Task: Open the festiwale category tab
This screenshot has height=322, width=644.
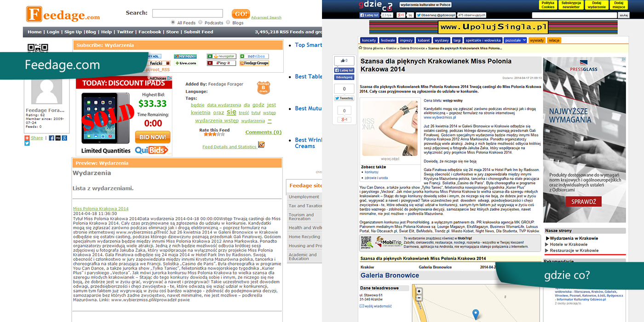Action: [388, 40]
